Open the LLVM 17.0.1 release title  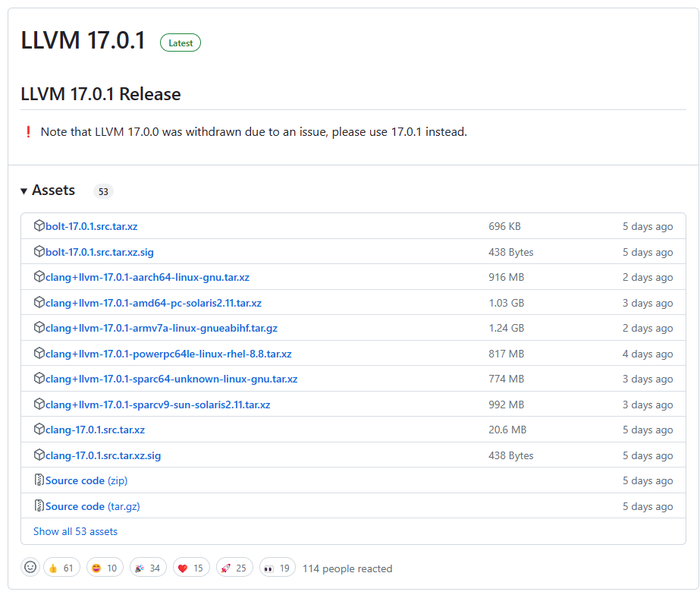tap(83, 41)
